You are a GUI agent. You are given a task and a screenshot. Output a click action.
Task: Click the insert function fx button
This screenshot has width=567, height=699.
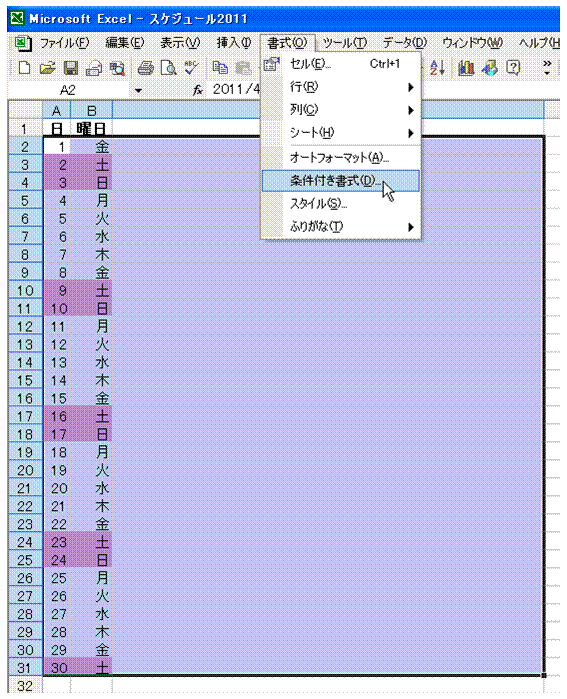click(x=198, y=90)
